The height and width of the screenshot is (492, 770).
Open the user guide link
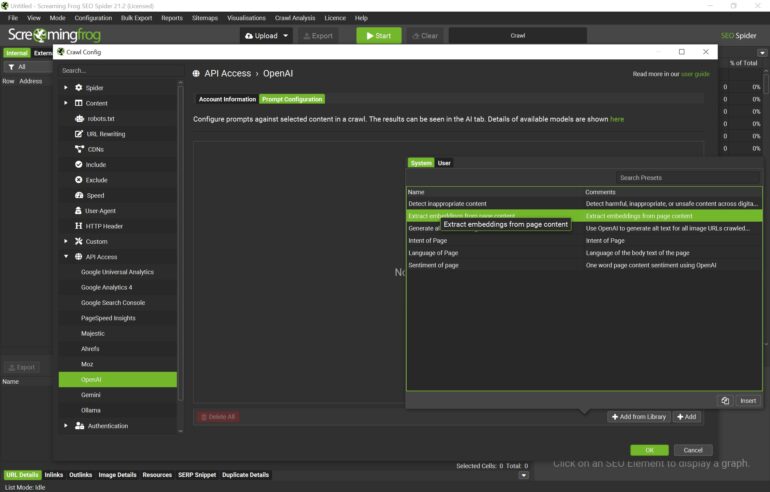(x=695, y=74)
